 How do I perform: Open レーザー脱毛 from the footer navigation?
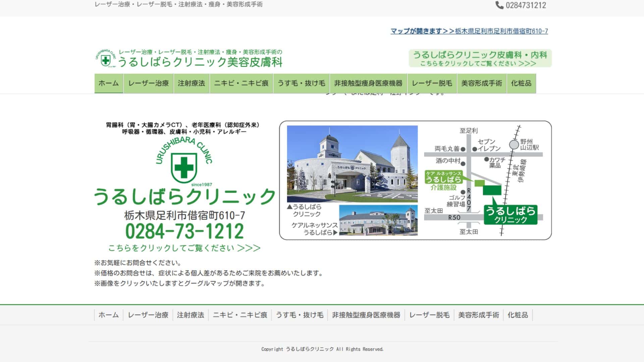point(429,315)
